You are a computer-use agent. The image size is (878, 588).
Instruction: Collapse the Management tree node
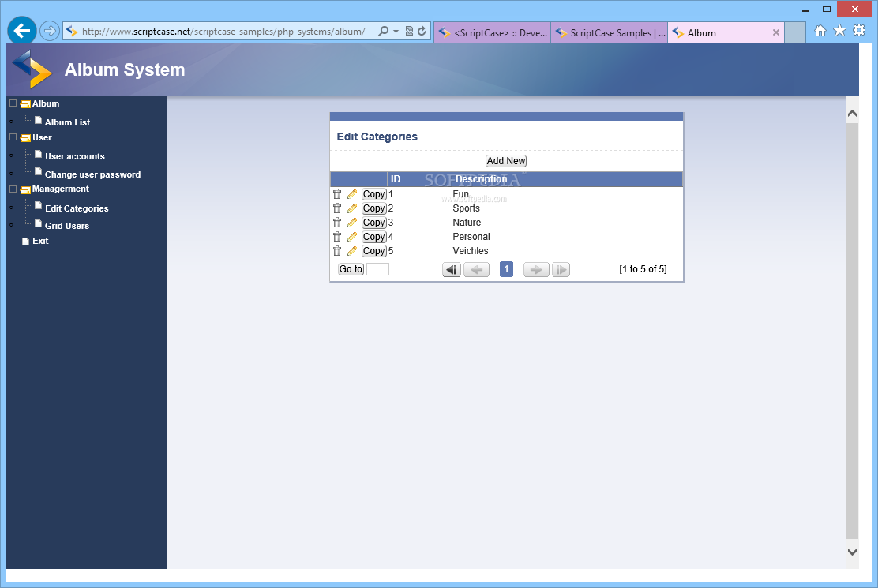pyautogui.click(x=13, y=189)
